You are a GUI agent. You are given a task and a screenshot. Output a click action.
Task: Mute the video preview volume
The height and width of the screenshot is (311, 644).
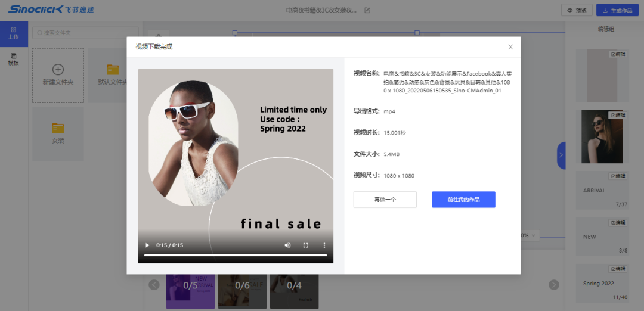(287, 245)
